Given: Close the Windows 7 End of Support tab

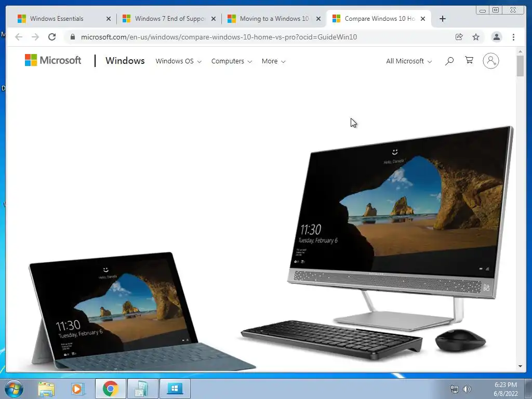Looking at the screenshot, I should (214, 19).
